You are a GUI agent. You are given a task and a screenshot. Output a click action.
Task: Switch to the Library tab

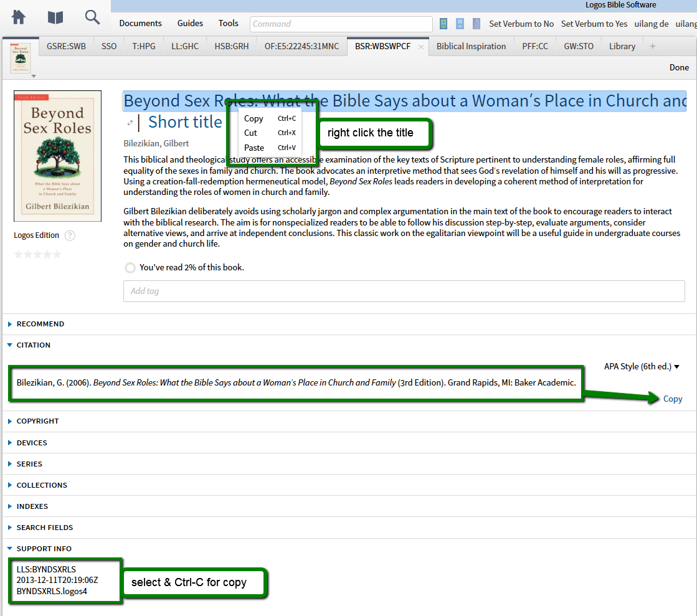click(622, 46)
